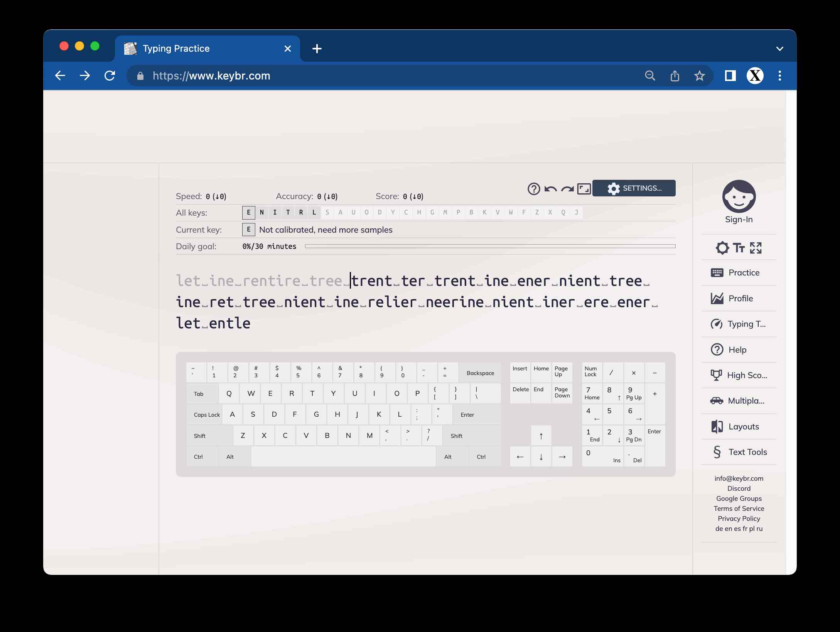Screen dimensions: 840x632
Task: Click the redo button
Action: coord(567,189)
